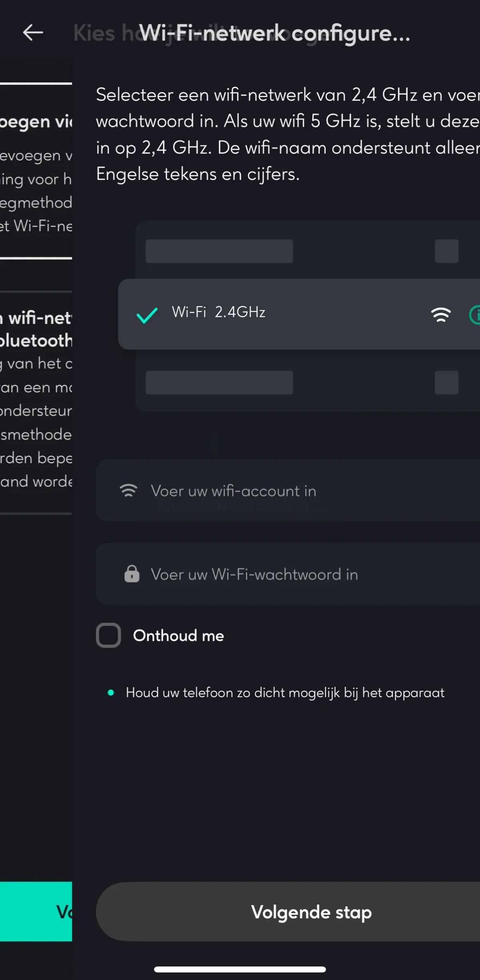Click the "Wi-Fi-netwerk configure..." page title

pyautogui.click(x=274, y=33)
